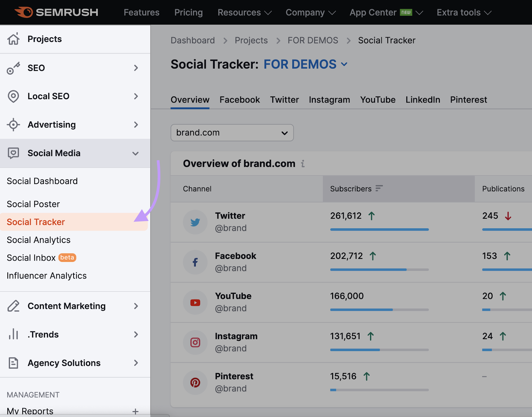Click the Facebook channel icon

[x=195, y=262]
